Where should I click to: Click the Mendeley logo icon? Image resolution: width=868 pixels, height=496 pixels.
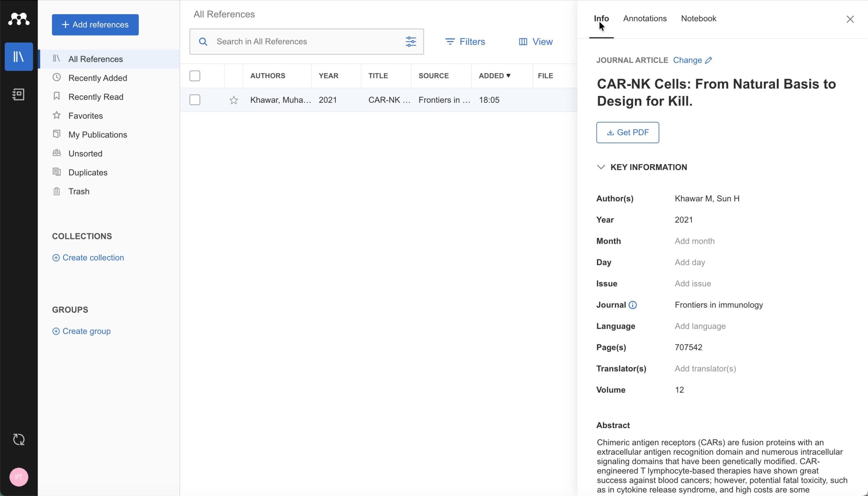coord(19,19)
